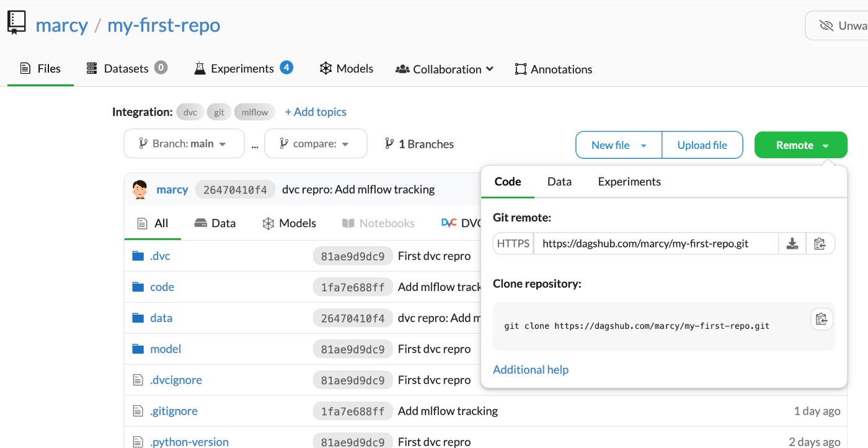The image size is (868, 448).
Task: Open the marcy owner link in header
Action: tap(62, 25)
